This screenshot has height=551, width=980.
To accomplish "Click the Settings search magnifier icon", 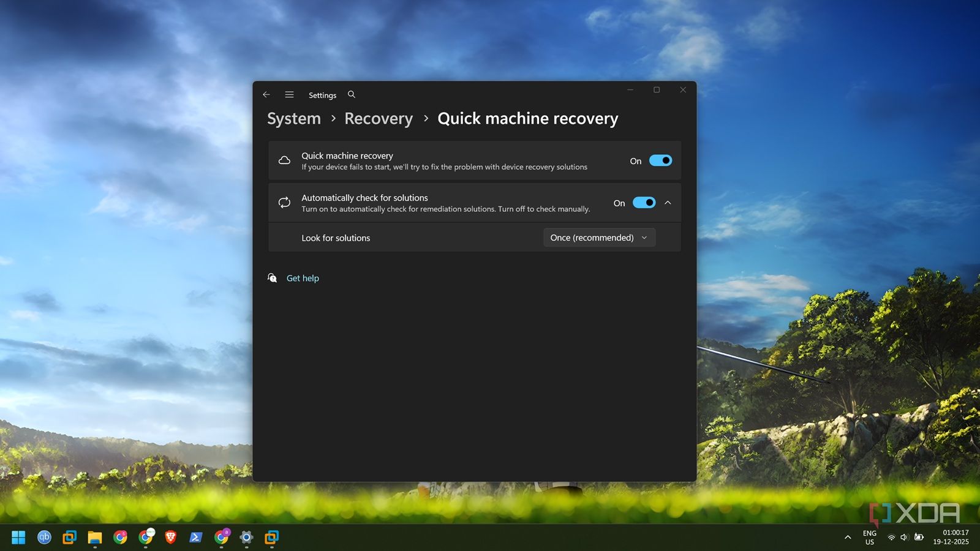I will point(352,94).
